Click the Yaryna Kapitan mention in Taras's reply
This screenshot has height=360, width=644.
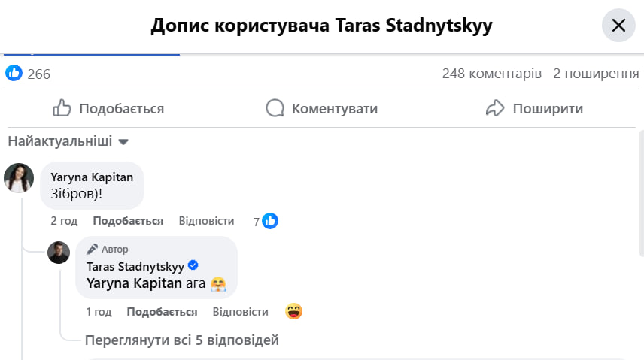pos(135,283)
